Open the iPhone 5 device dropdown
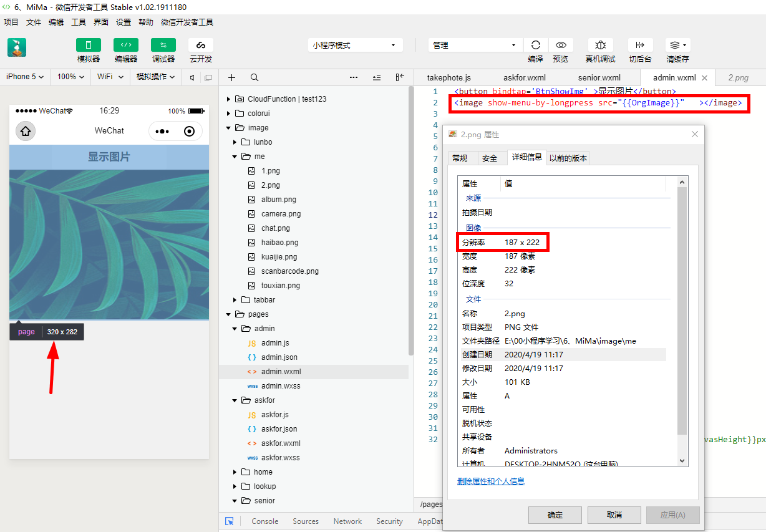This screenshot has height=532, width=766. click(x=24, y=77)
